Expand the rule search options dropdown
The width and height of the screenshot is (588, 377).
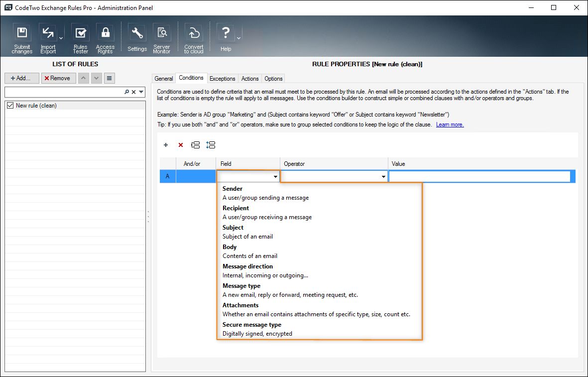coord(141,92)
